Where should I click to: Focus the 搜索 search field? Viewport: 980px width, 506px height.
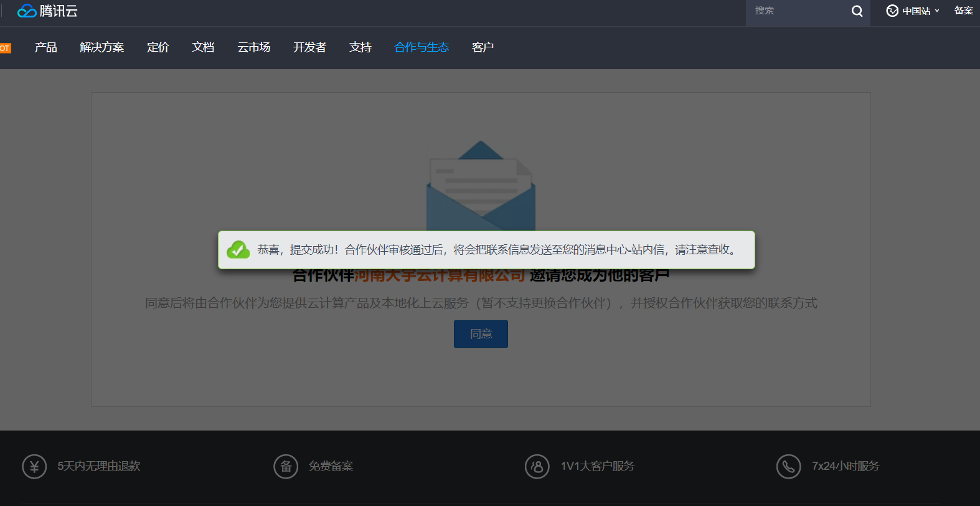coord(798,11)
